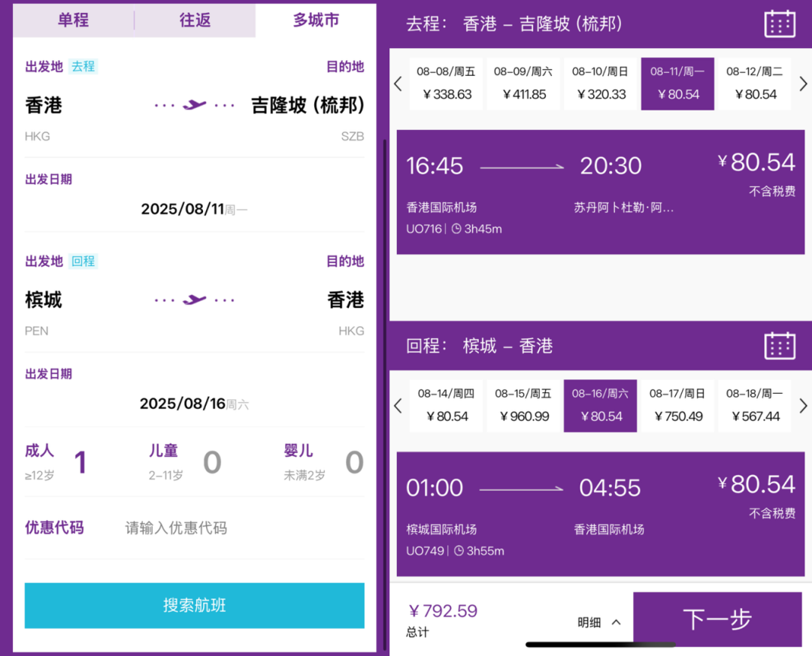
Task: Adjust the 婴儿 infant passenger count
Action: (323, 462)
